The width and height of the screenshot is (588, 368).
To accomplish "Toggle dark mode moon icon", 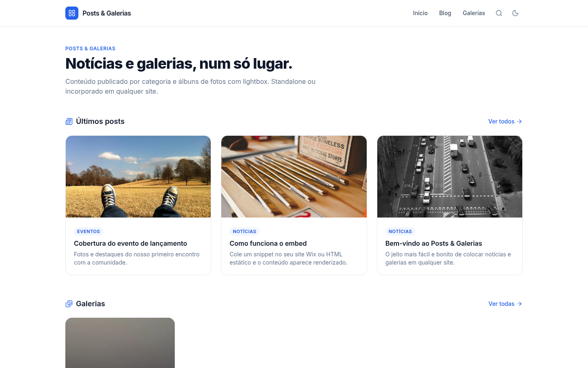I will [x=515, y=13].
